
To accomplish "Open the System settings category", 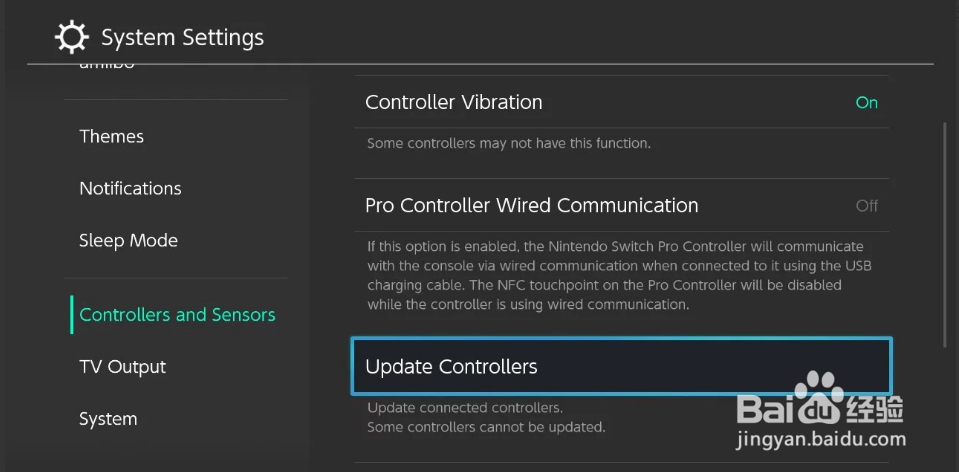I will tap(108, 419).
